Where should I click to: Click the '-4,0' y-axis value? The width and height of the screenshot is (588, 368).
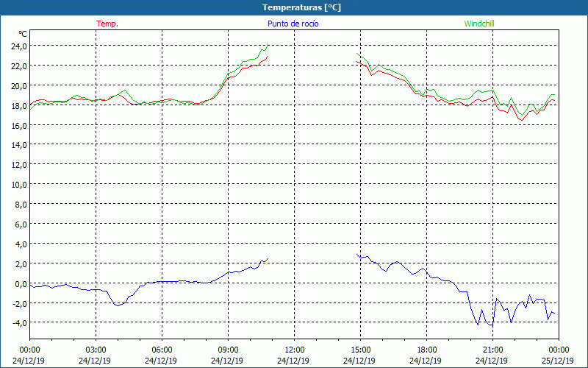tap(20, 324)
